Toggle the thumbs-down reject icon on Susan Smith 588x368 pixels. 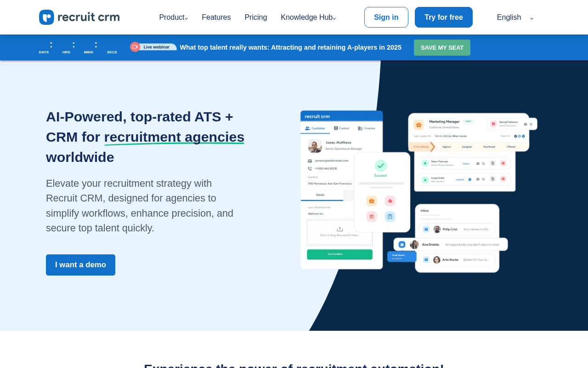pos(503,178)
